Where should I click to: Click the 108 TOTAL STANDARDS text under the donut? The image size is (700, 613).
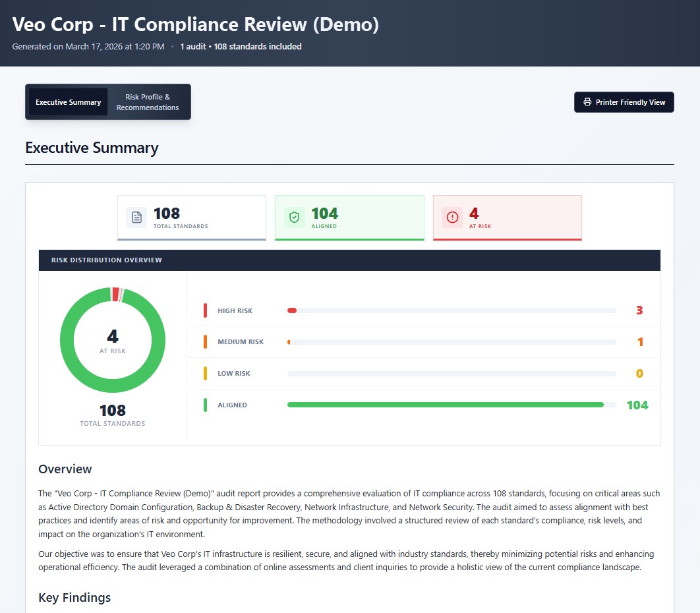[113, 415]
